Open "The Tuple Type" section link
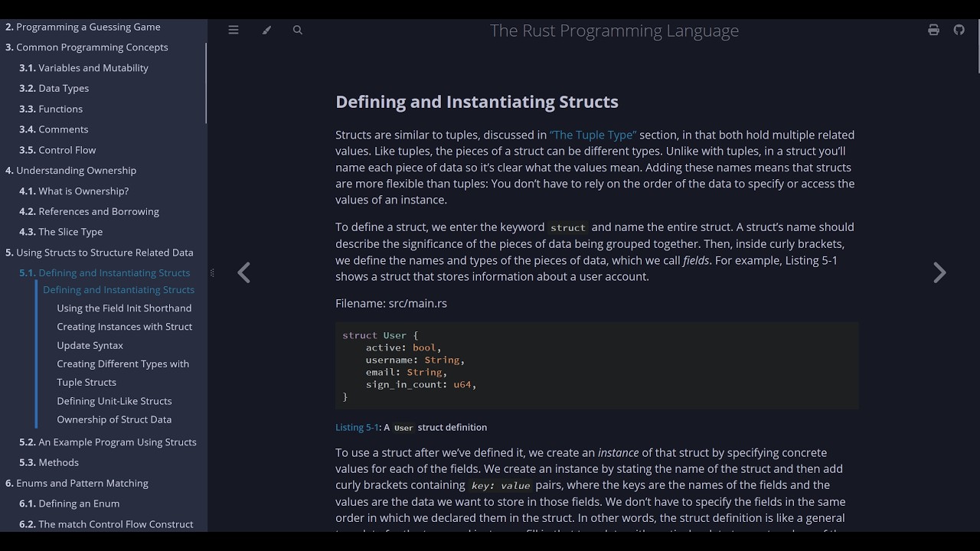Viewport: 980px width, 551px height. (x=593, y=135)
